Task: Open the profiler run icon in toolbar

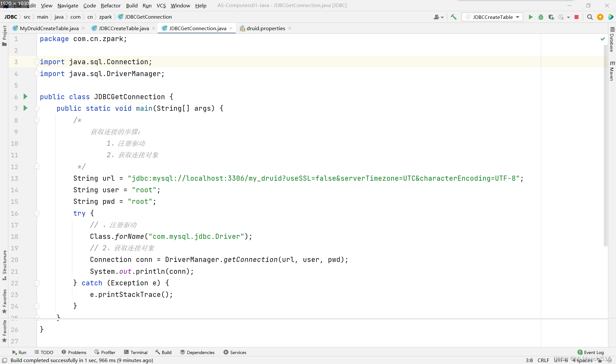Action: tap(561, 17)
